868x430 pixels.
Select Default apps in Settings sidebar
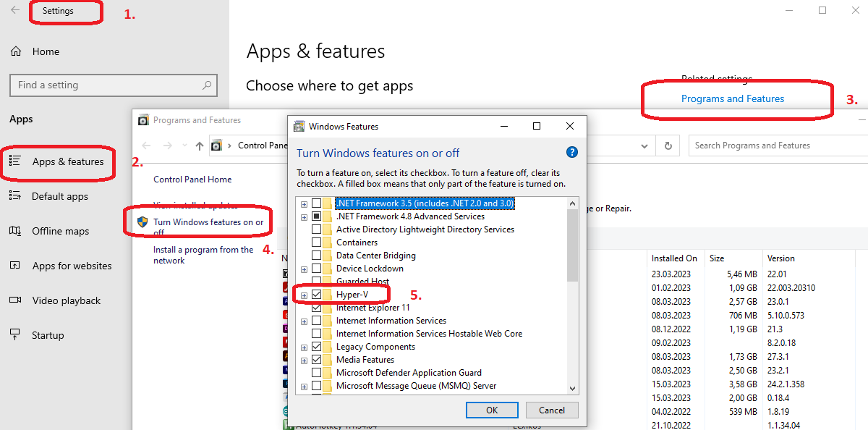tap(60, 196)
